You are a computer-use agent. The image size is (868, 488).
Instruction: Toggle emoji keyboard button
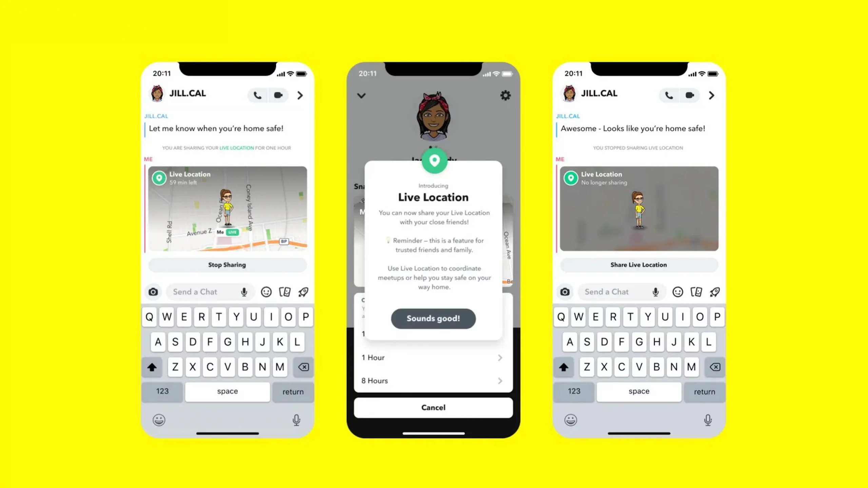(x=159, y=420)
